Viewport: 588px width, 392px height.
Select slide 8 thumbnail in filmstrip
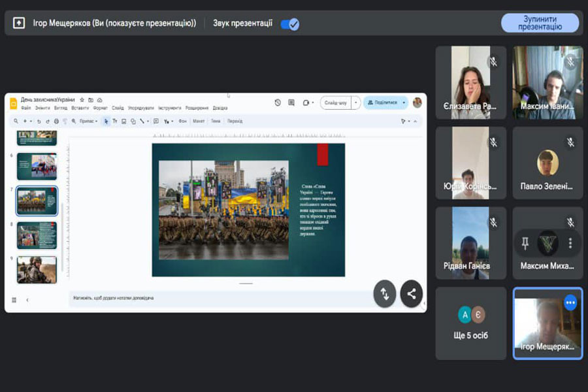(37, 235)
